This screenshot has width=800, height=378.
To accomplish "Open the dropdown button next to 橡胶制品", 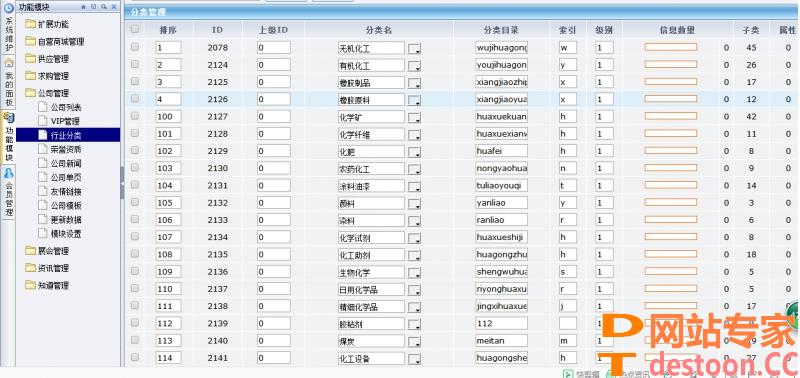I will pos(415,84).
